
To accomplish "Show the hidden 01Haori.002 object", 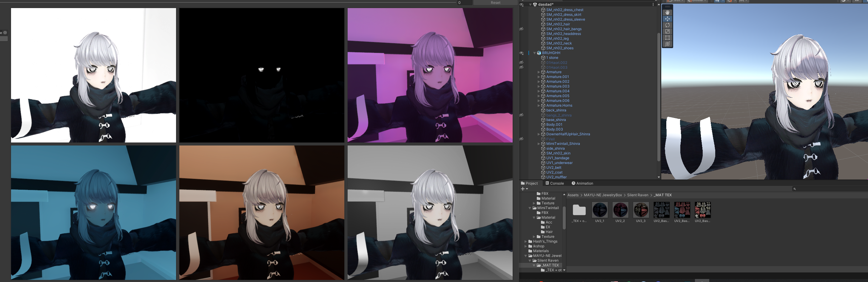I will pyautogui.click(x=522, y=62).
